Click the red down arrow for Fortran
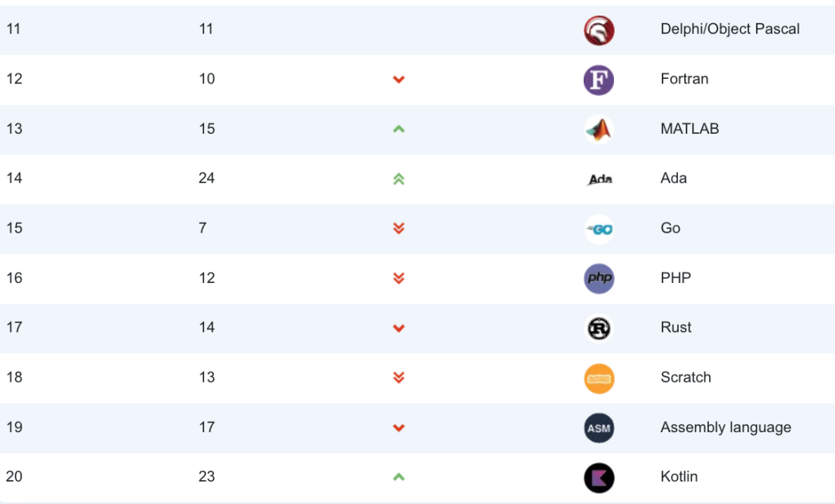 [399, 80]
